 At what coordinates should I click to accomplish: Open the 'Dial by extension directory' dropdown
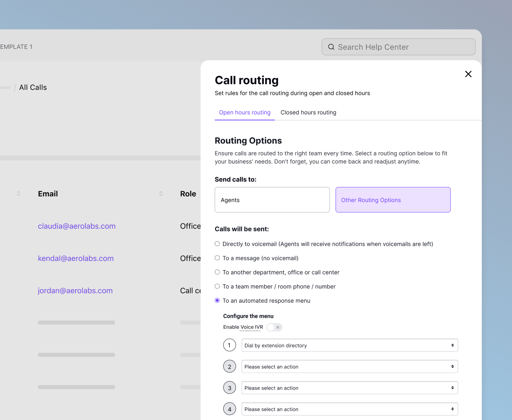tap(350, 345)
